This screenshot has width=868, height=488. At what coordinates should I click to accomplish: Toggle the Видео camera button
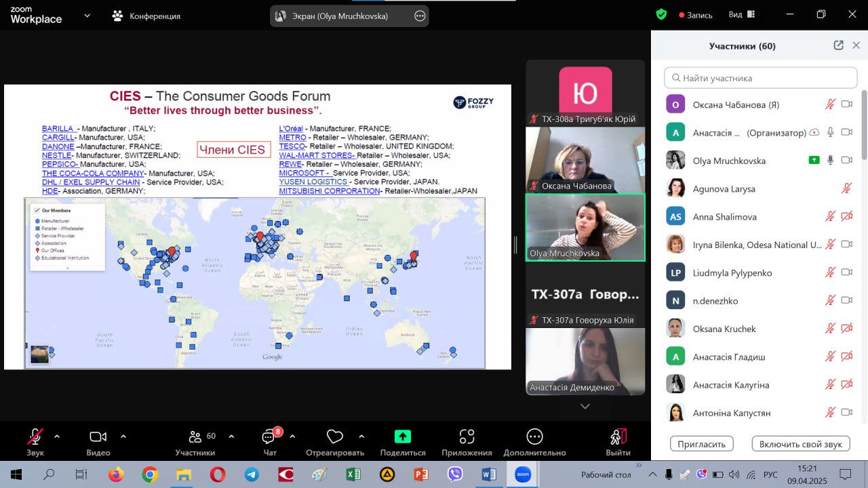[98, 436]
